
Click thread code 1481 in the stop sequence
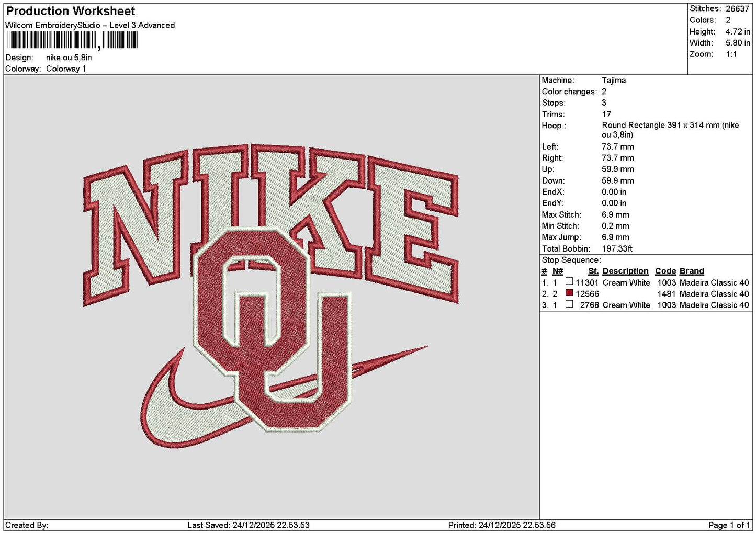[x=667, y=294]
